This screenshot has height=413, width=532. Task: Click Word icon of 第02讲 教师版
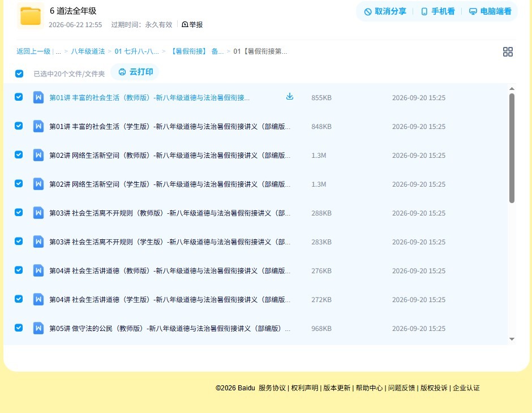click(38, 155)
